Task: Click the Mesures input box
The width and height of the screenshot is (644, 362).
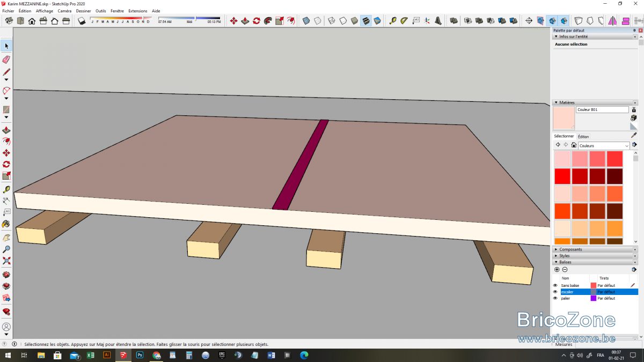Action: coord(608,344)
